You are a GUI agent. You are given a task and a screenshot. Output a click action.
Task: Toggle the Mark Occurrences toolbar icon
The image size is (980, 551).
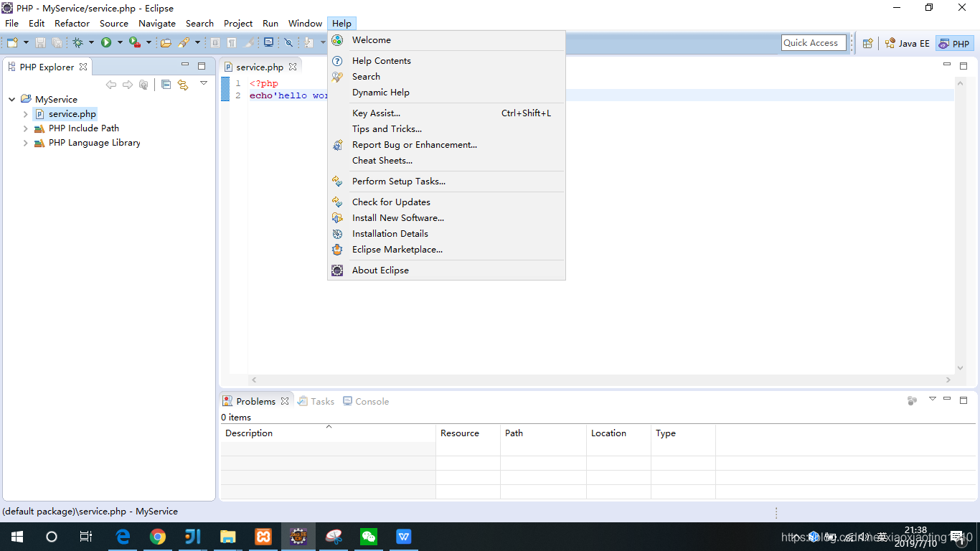[x=250, y=43]
